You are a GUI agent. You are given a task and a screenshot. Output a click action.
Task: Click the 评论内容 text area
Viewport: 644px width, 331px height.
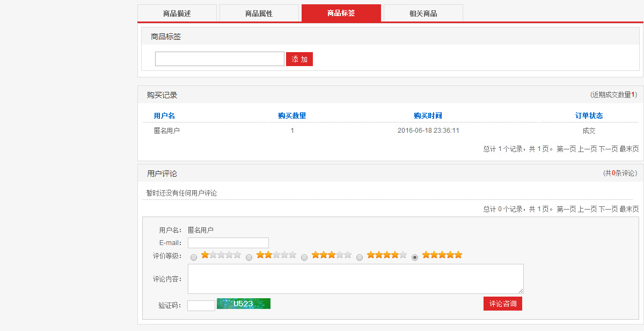(x=356, y=279)
